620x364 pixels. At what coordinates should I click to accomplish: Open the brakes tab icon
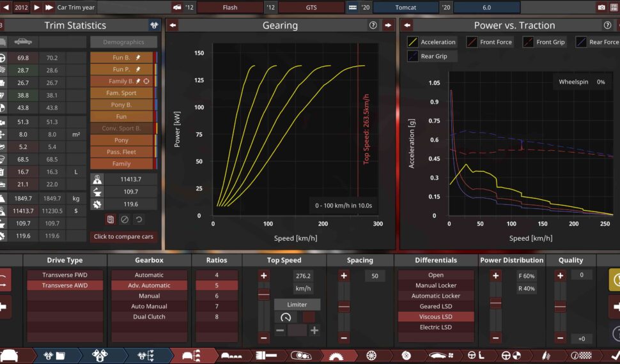[406, 355]
